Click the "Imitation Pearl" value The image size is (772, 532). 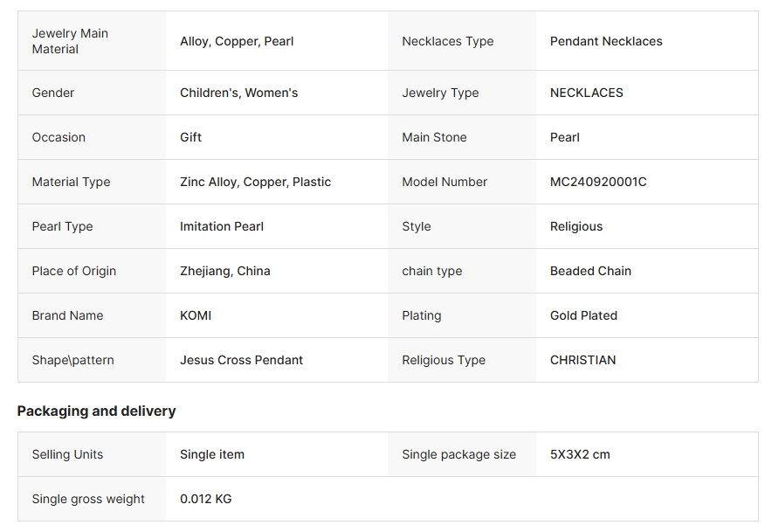pyautogui.click(x=222, y=226)
